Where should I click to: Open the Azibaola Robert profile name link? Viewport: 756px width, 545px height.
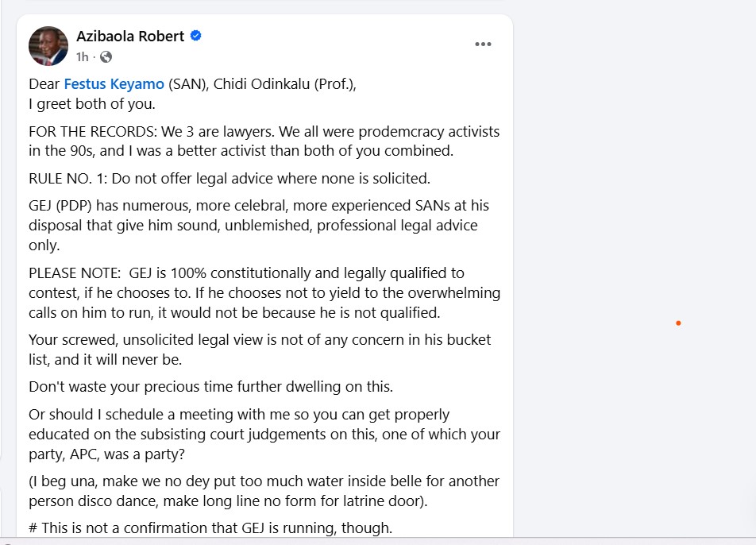click(x=130, y=37)
